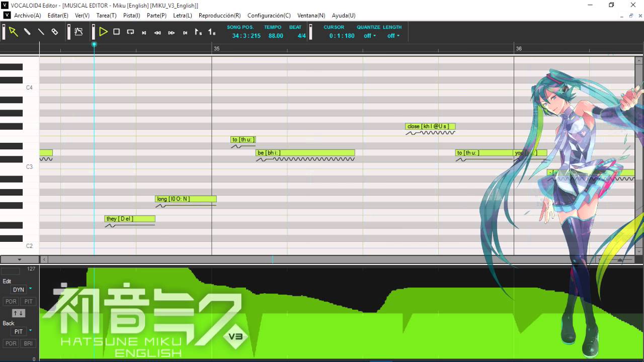This screenshot has height=362, width=644.
Task: Select the note "close [ kh l @U s ]"
Action: 430,127
